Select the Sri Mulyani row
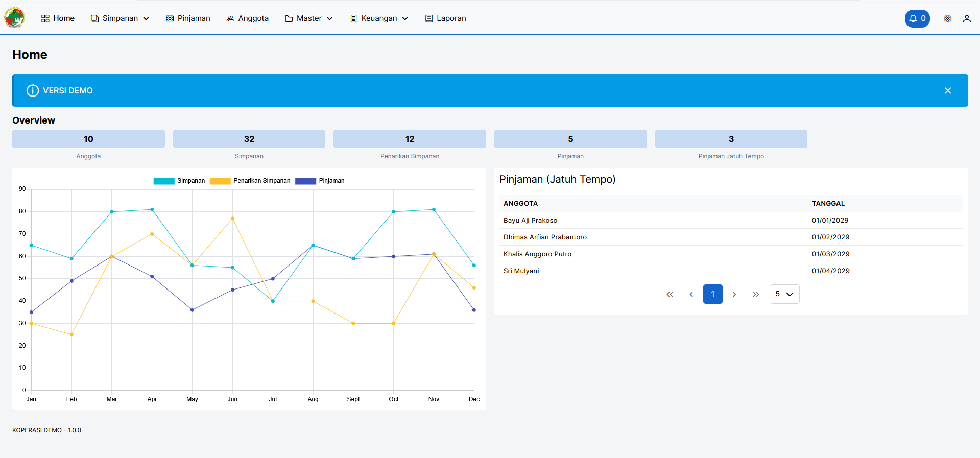 click(731, 271)
